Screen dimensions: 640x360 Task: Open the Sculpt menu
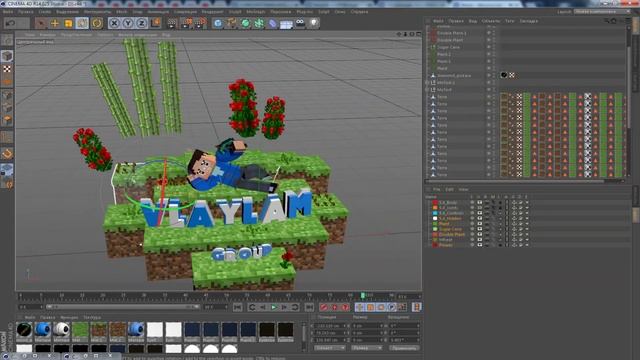[235, 12]
